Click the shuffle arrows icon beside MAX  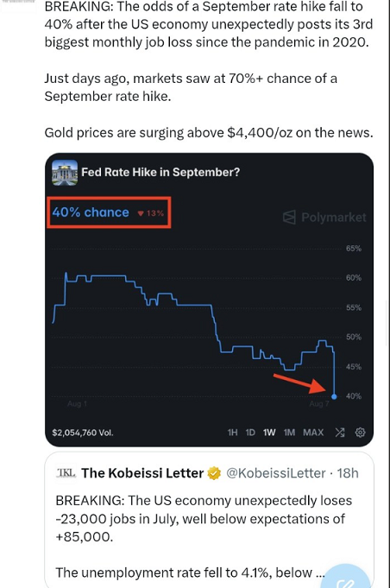tap(340, 433)
